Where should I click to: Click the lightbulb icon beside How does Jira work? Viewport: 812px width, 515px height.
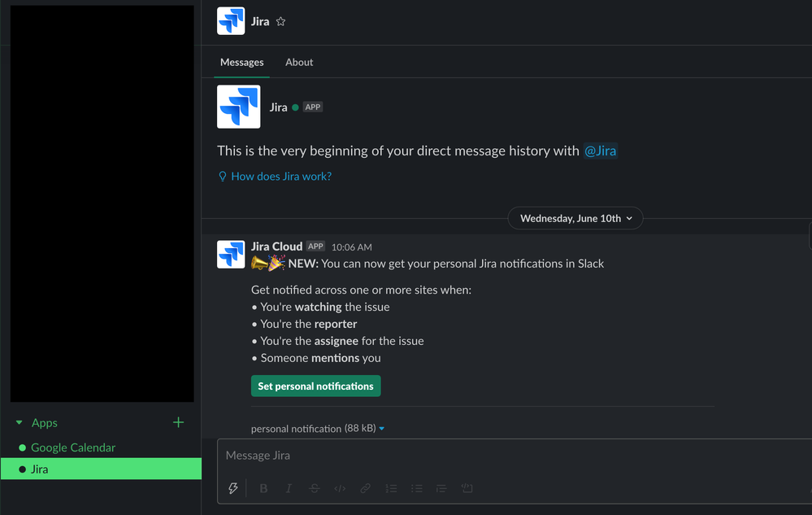click(223, 177)
